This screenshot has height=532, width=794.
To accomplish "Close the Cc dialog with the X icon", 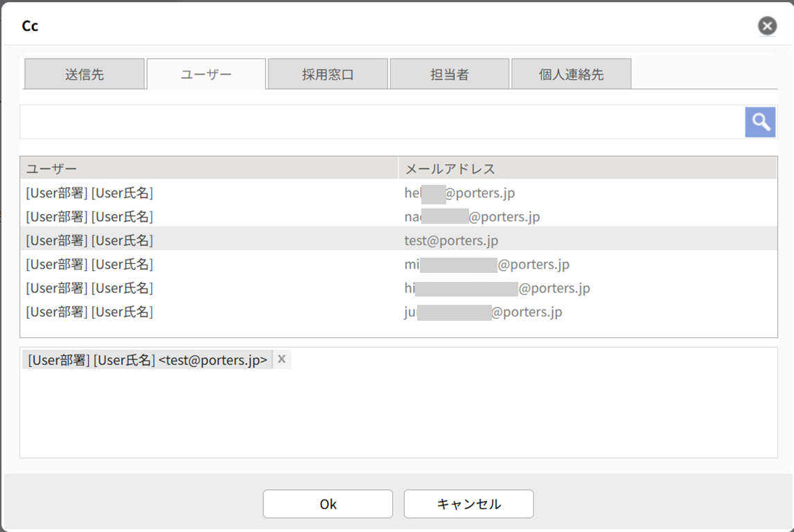I will [767, 26].
